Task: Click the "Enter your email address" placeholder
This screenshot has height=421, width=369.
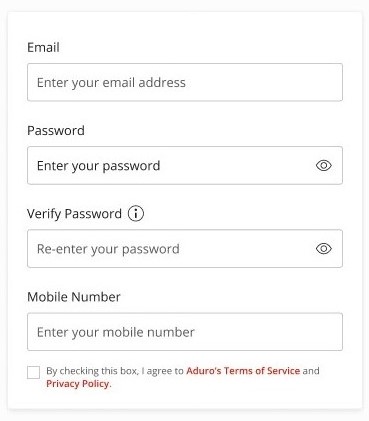Action: point(111,83)
